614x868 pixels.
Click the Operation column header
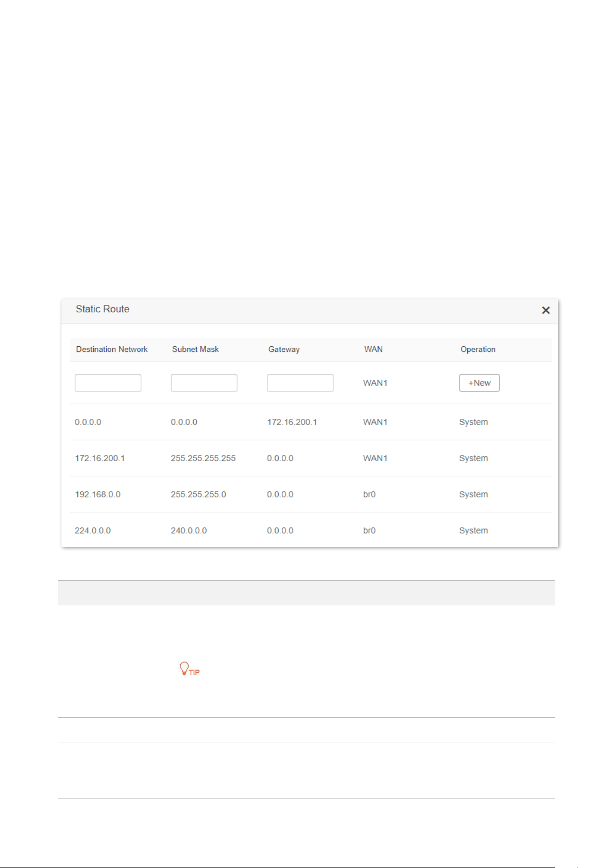click(478, 349)
